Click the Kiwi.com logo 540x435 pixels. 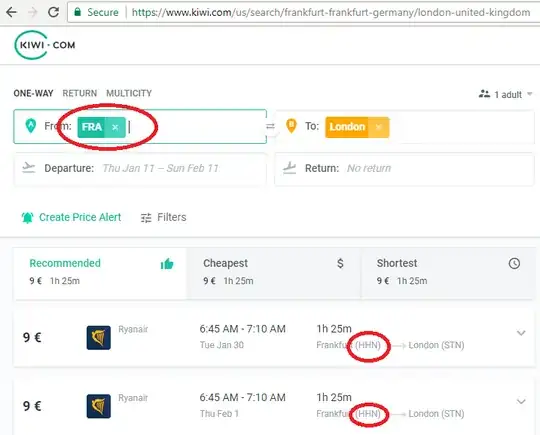45,45
